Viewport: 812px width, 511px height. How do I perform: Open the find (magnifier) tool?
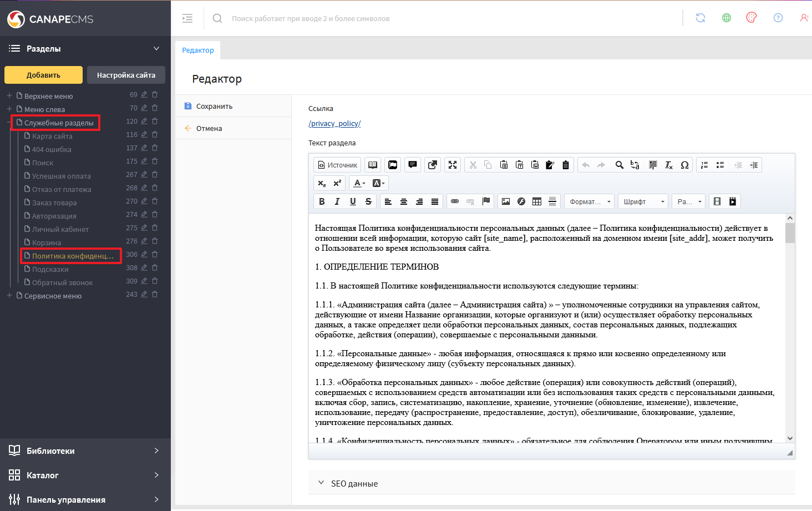620,165
